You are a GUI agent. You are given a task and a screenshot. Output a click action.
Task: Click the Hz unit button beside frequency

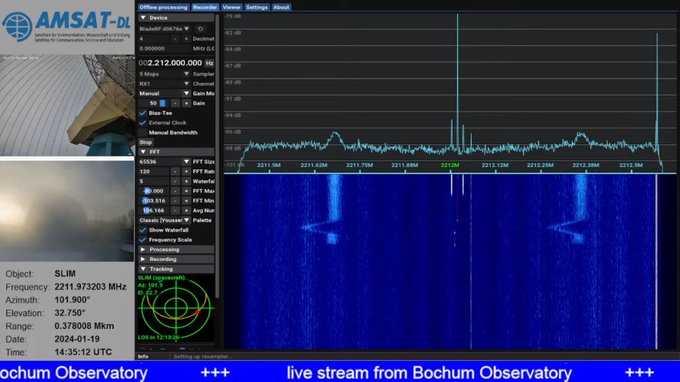209,63
